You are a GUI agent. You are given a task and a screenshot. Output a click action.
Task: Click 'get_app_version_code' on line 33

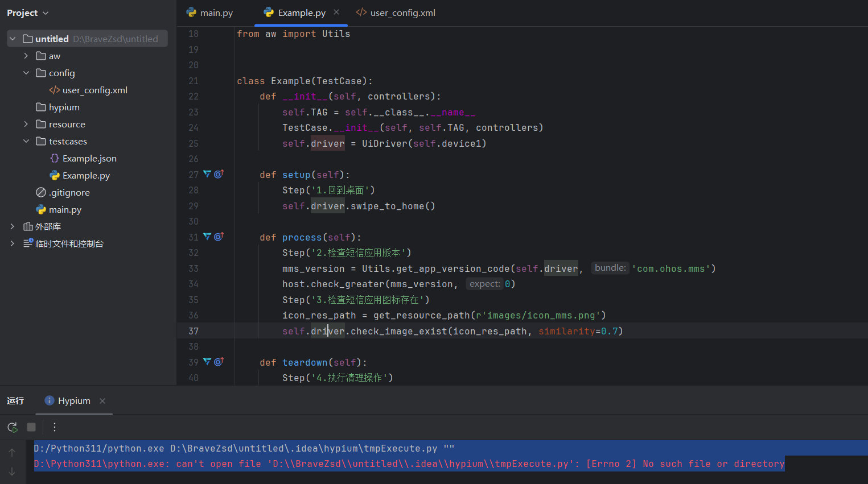452,268
